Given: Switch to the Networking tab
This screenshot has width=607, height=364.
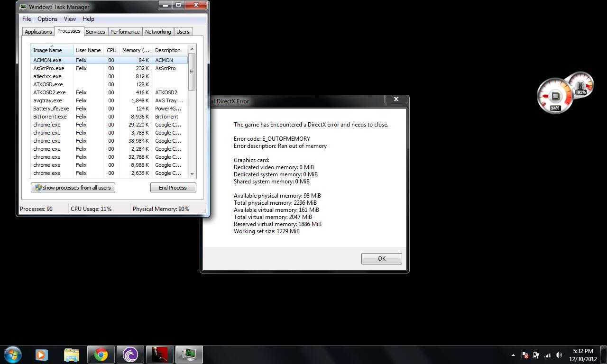Looking at the screenshot, I should click(158, 32).
